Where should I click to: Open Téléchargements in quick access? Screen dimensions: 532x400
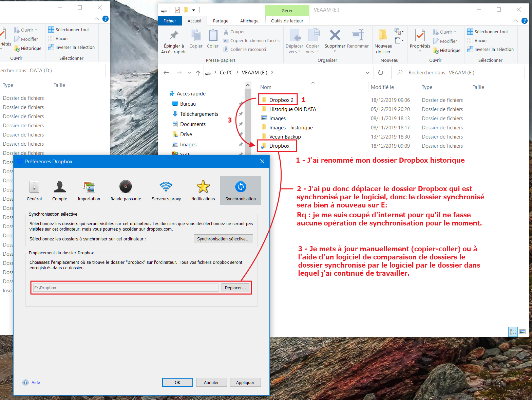tap(199, 114)
